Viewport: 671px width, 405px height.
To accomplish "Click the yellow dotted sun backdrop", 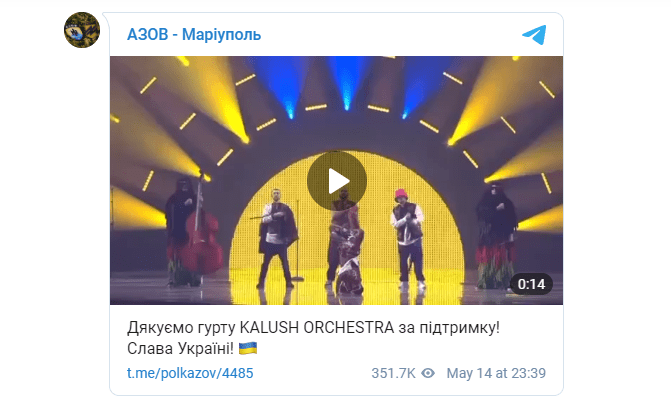I will (347, 223).
